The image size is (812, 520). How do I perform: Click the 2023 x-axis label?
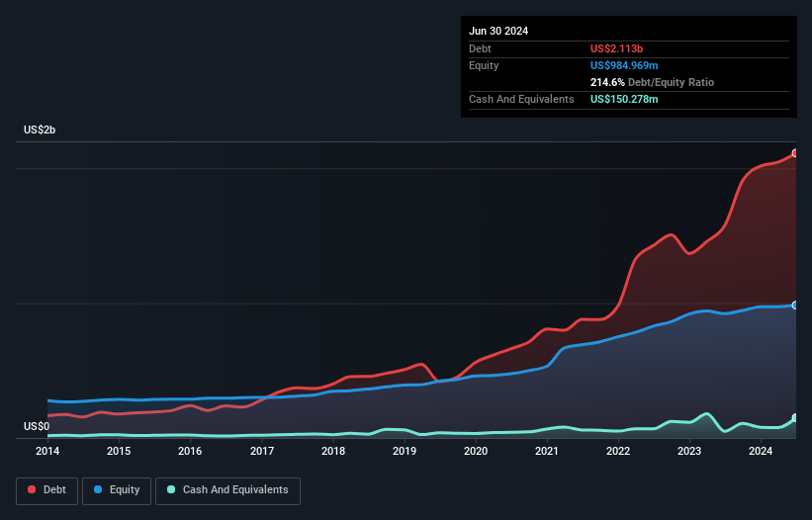pyautogui.click(x=689, y=451)
